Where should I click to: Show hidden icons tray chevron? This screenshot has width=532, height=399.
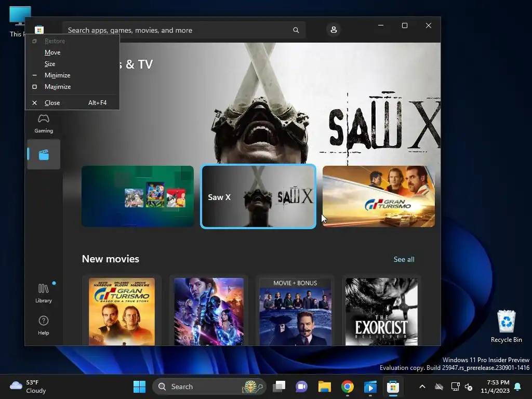point(422,387)
